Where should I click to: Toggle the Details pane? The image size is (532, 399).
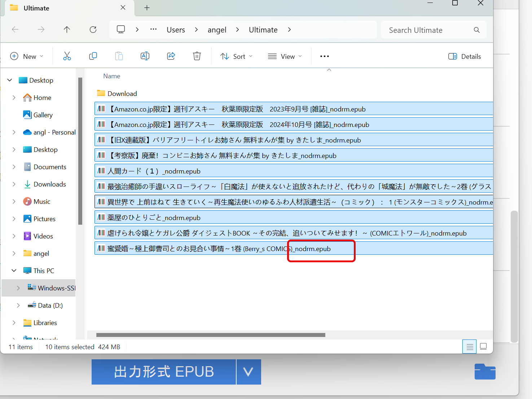tap(465, 56)
